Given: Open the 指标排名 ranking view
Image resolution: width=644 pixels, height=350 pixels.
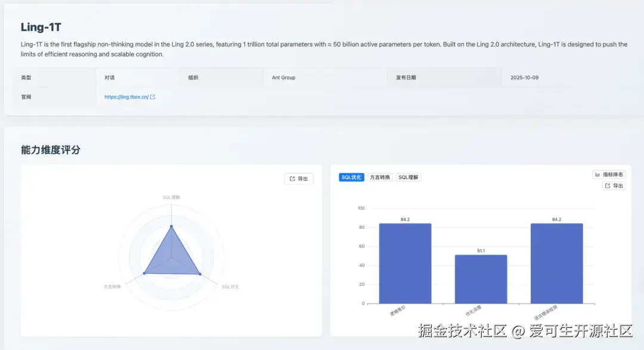Looking at the screenshot, I should 609,174.
